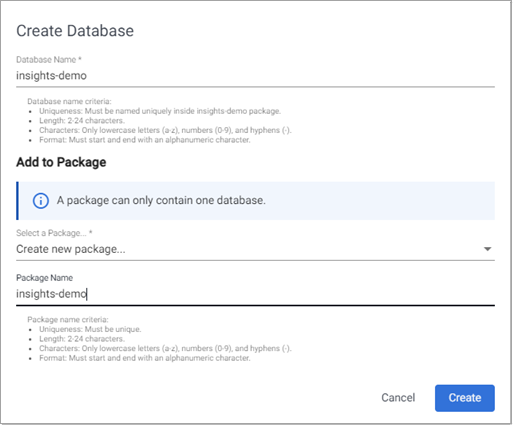Click the 'Database name criteria:' heading text
This screenshot has height=427, width=515.
(69, 101)
